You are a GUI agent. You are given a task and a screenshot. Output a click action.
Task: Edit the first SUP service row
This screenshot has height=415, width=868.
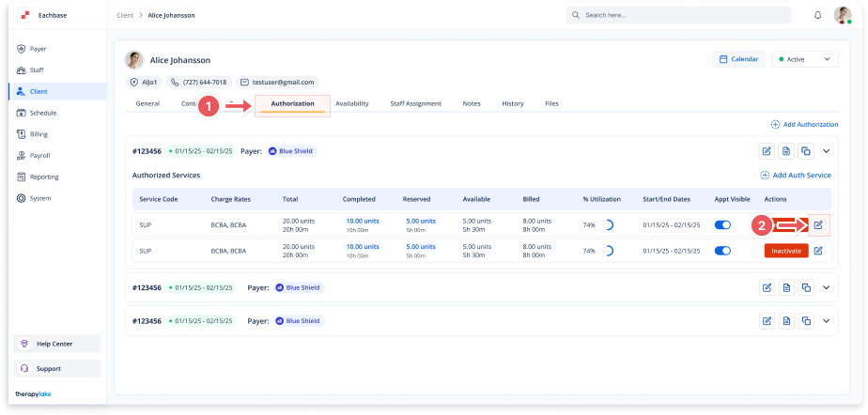click(818, 225)
